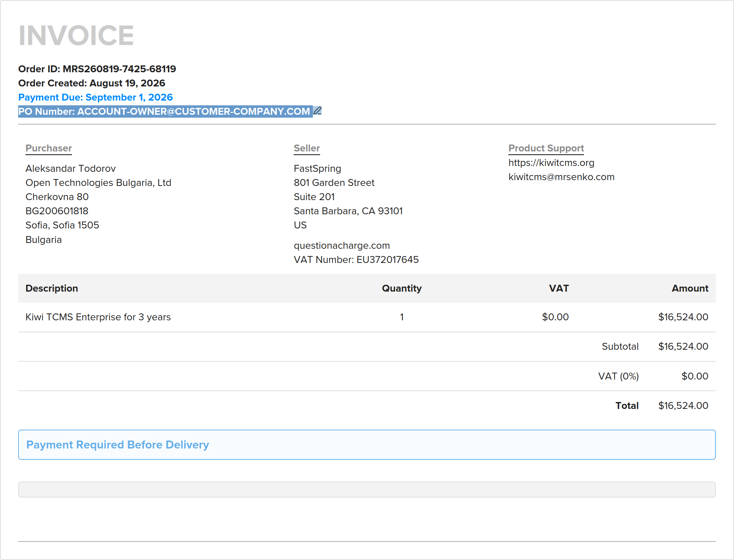The image size is (734, 560).
Task: Click the VAT (0%) value $0.00
Action: coord(695,376)
